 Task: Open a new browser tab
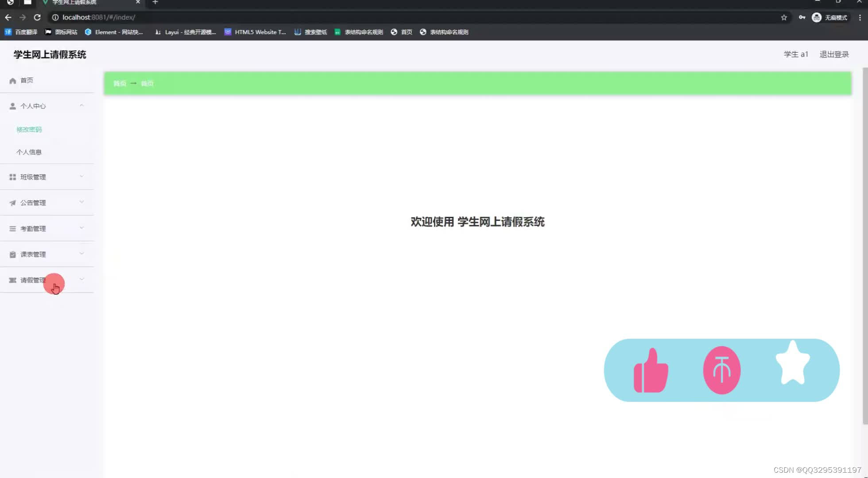[x=155, y=2]
